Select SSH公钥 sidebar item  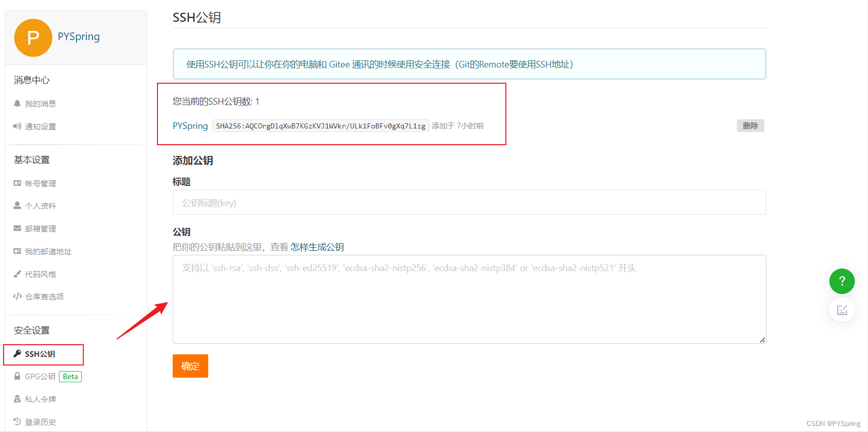(40, 354)
